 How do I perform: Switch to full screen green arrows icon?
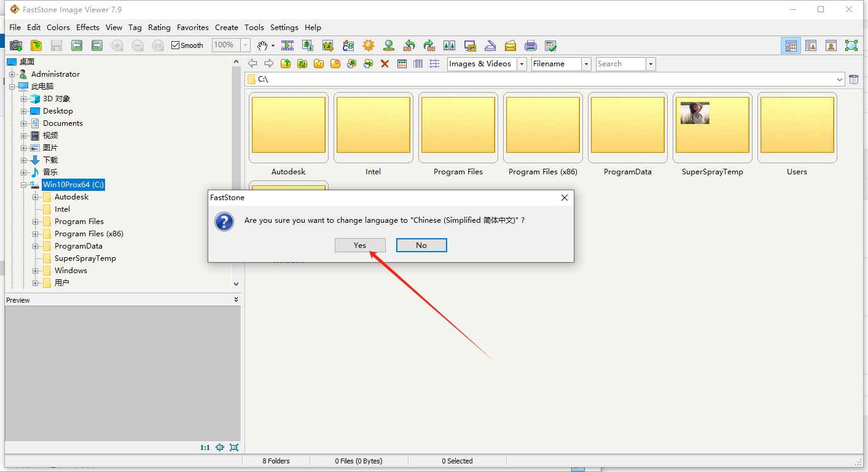coord(851,45)
